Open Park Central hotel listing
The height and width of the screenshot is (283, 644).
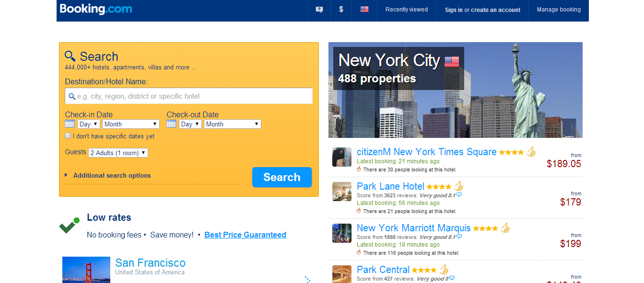[383, 270]
